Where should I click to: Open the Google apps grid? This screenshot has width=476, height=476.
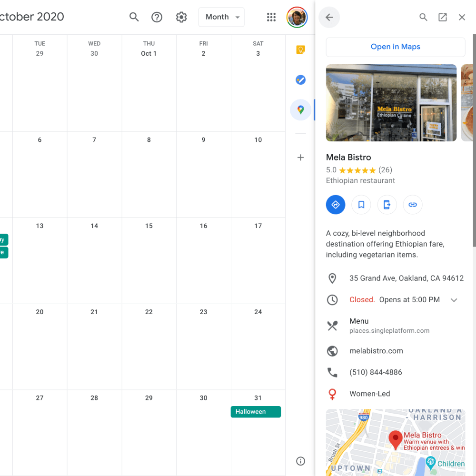point(271,17)
